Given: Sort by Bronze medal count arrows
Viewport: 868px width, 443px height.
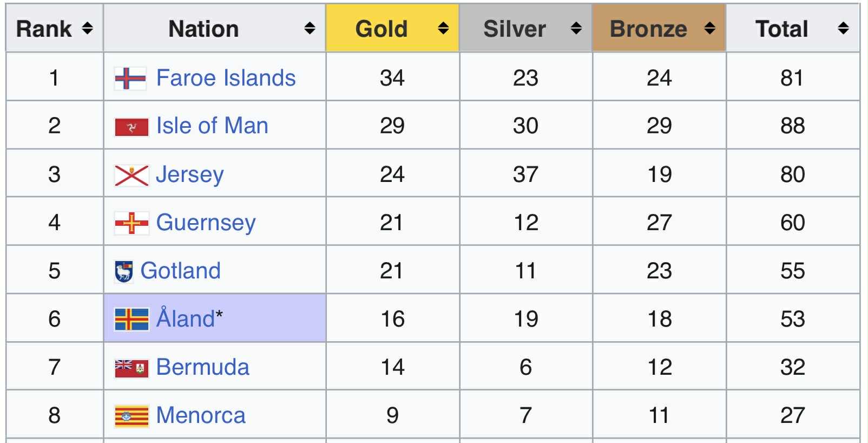Looking at the screenshot, I should click(710, 28).
